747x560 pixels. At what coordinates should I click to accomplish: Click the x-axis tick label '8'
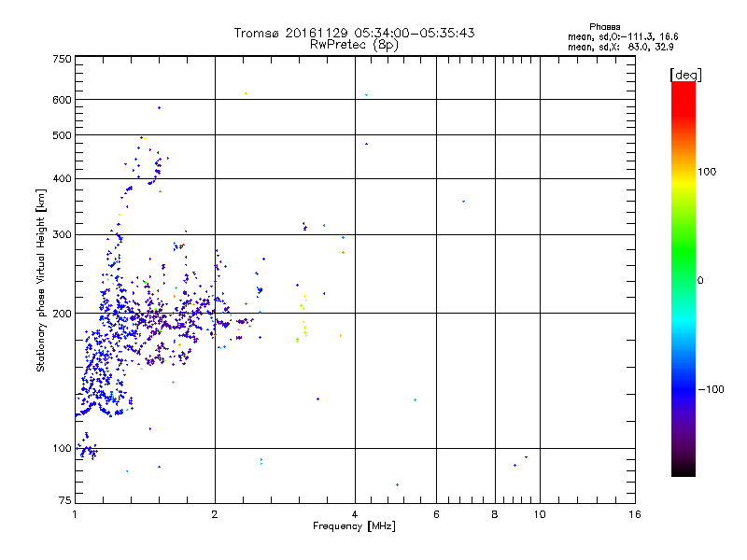click(x=495, y=514)
